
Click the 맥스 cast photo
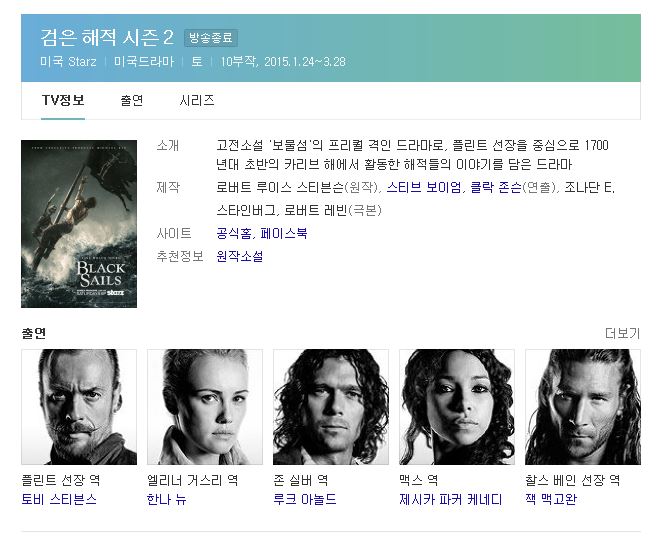[457, 407]
